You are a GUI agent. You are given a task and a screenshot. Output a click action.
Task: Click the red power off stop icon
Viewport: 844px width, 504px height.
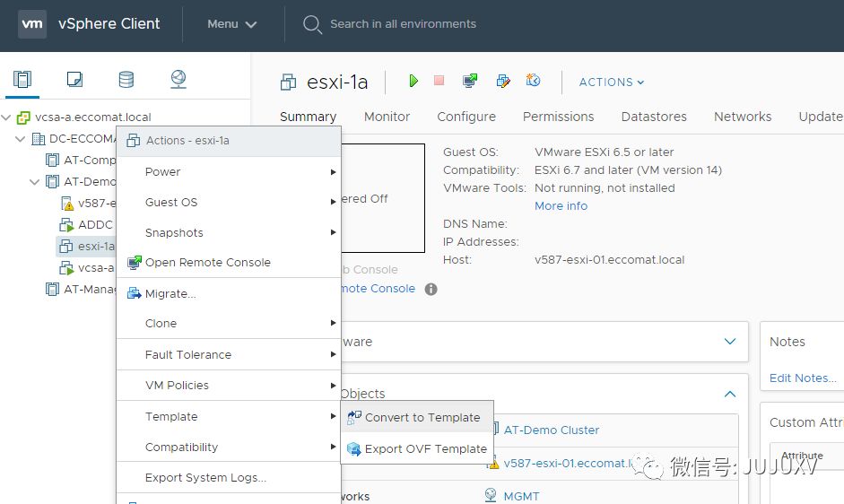439,82
